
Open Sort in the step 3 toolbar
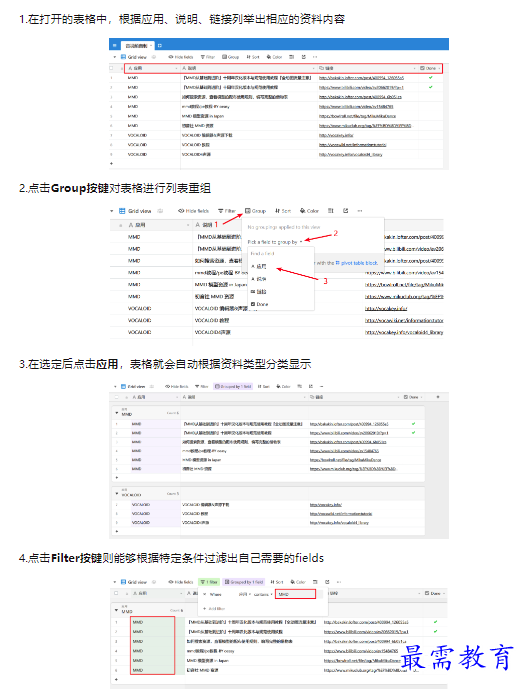pyautogui.click(x=264, y=386)
